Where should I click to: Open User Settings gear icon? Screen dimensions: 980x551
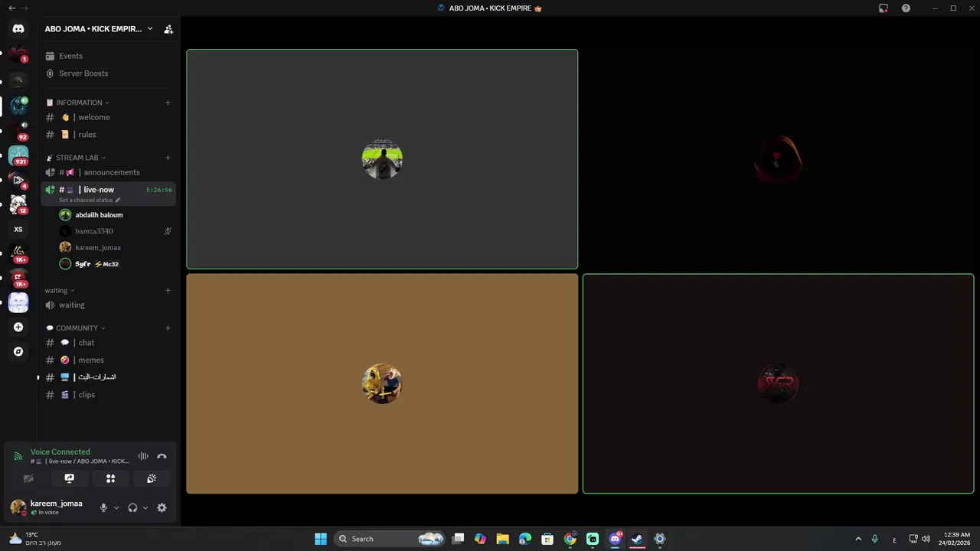click(162, 507)
